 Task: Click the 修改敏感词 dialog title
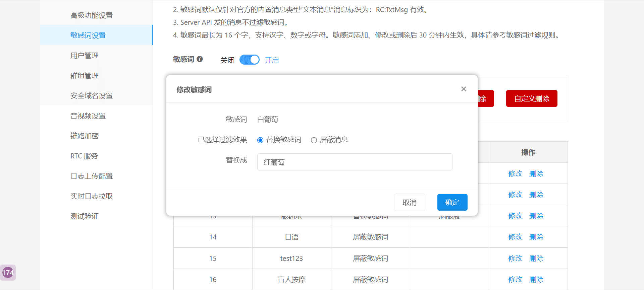194,90
